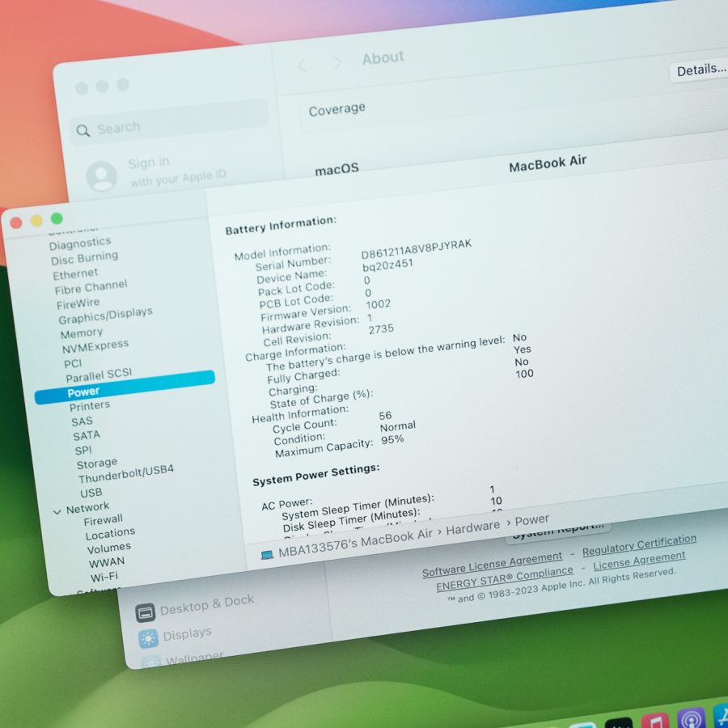Click the cycle count value 56
This screenshot has height=728, width=728.
point(385,416)
